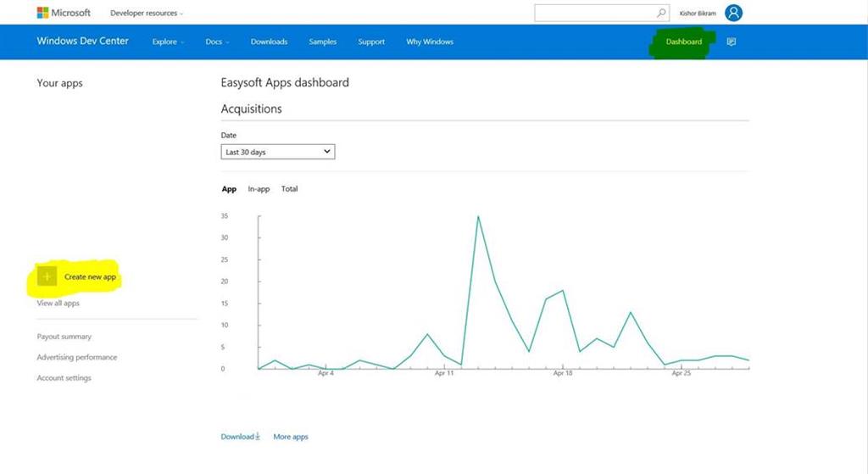Switch to the In-app tab
This screenshot has height=474, width=868.
pos(259,189)
